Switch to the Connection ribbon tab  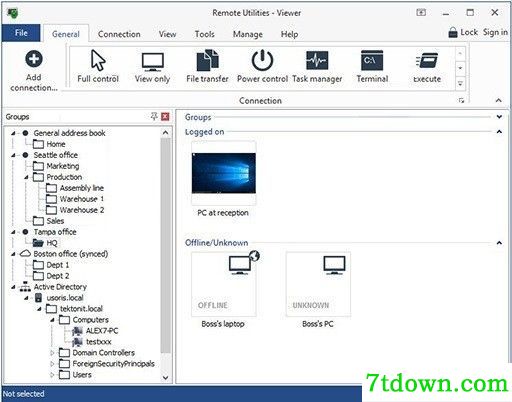pos(119,34)
